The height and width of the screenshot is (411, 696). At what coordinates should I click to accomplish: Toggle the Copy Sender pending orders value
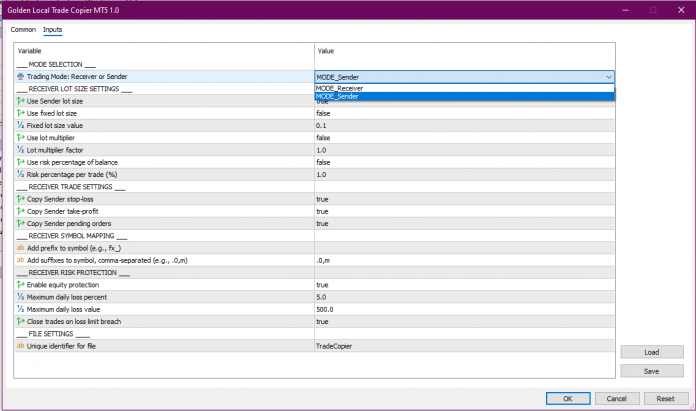point(322,223)
